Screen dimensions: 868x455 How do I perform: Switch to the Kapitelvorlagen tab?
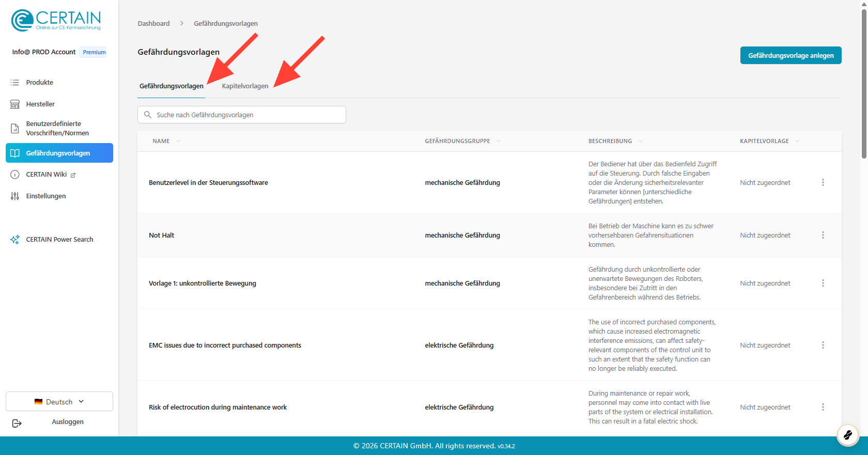pyautogui.click(x=245, y=86)
